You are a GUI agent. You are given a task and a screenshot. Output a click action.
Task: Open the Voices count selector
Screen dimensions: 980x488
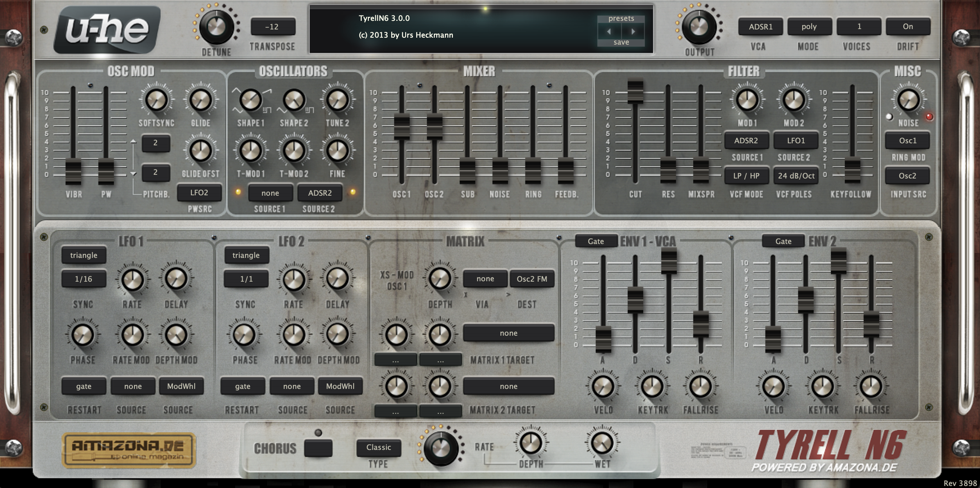pyautogui.click(x=859, y=27)
